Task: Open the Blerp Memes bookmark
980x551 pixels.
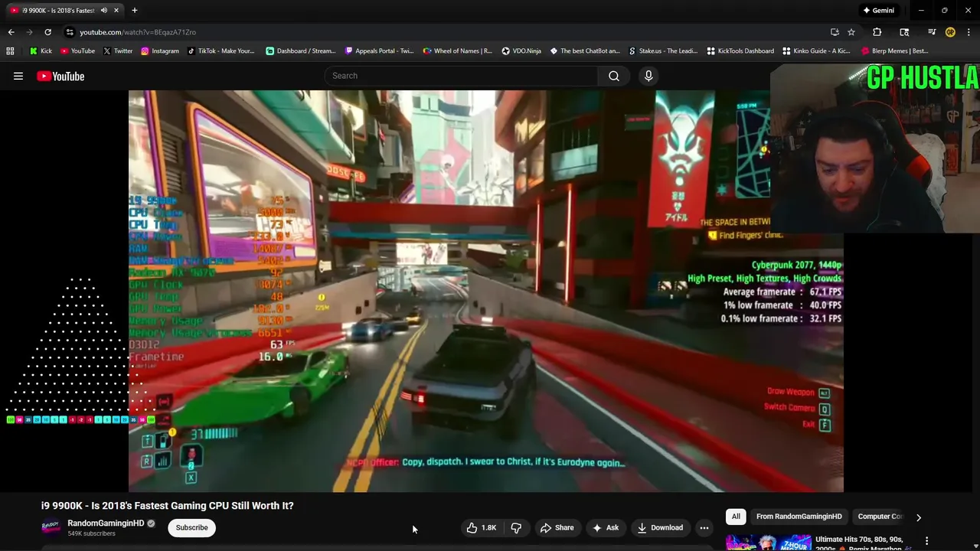Action: (x=894, y=51)
